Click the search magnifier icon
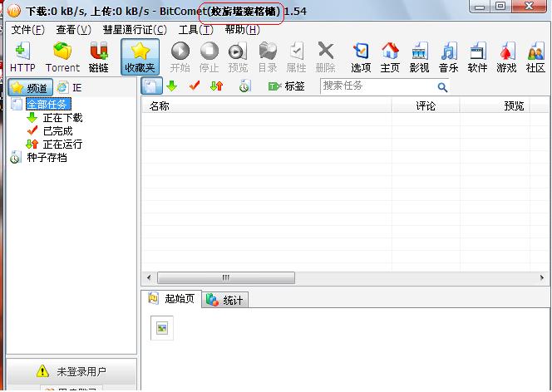Screen dimensions: 552x392 442,87
